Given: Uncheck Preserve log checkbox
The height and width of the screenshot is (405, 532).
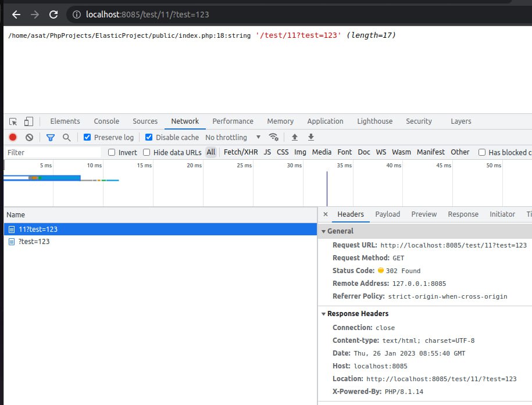Looking at the screenshot, I should (87, 137).
